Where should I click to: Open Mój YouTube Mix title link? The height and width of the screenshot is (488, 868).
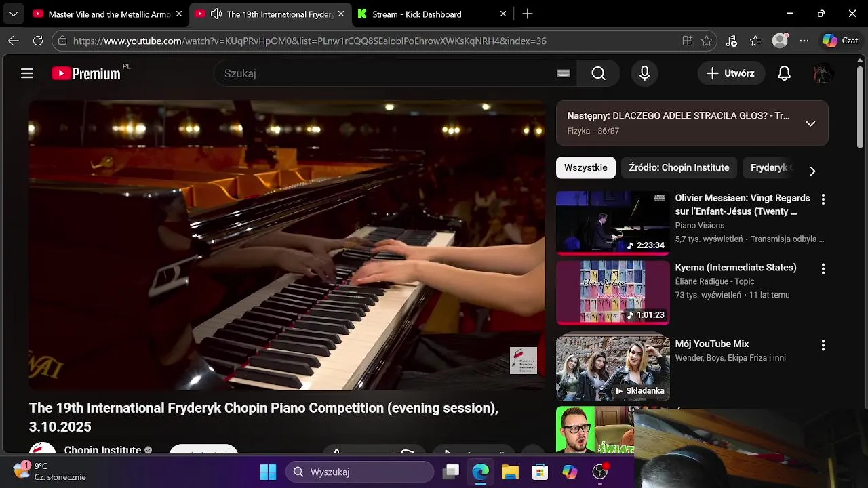712,344
